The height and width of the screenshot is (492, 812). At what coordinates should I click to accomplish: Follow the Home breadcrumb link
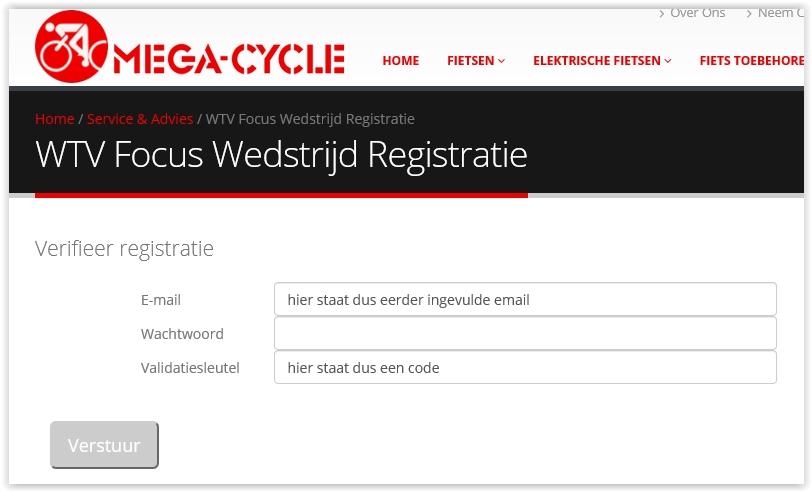click(x=54, y=119)
